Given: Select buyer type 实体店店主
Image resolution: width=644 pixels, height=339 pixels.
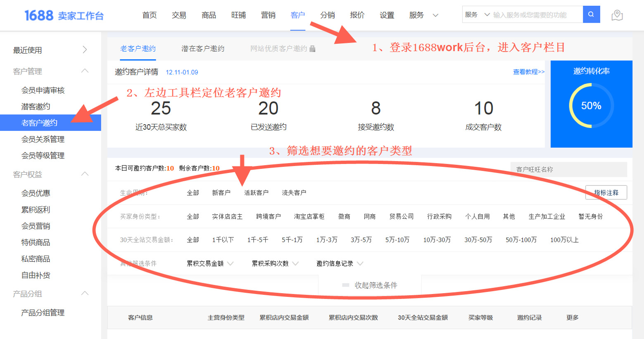Looking at the screenshot, I should [227, 216].
